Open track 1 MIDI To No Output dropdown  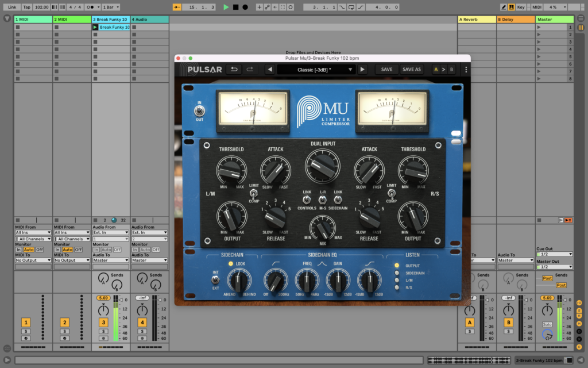point(33,260)
